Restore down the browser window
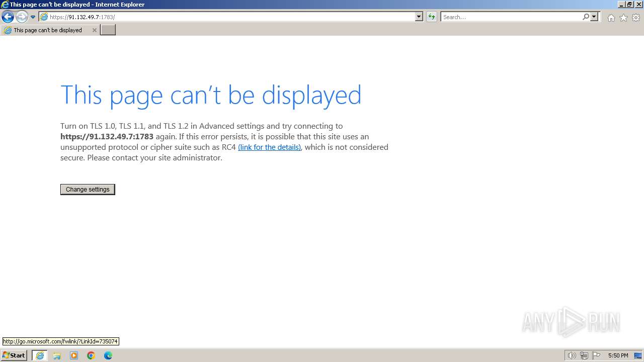This screenshot has height=362, width=644. (x=629, y=5)
